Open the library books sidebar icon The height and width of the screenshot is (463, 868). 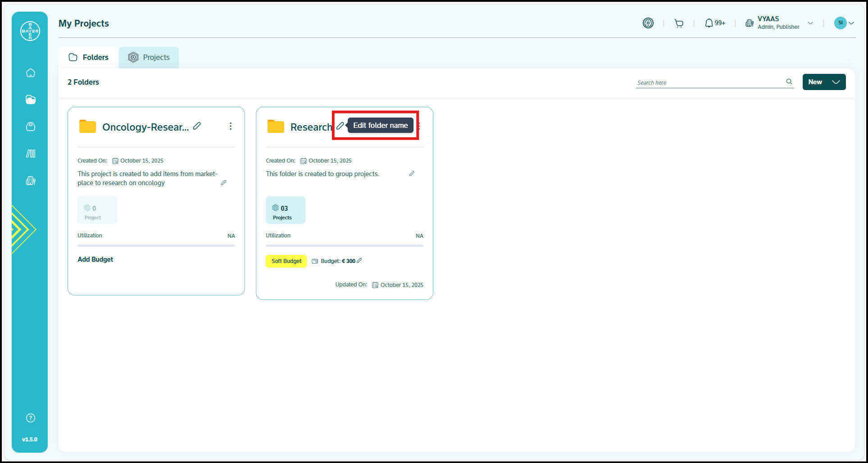[31, 154]
